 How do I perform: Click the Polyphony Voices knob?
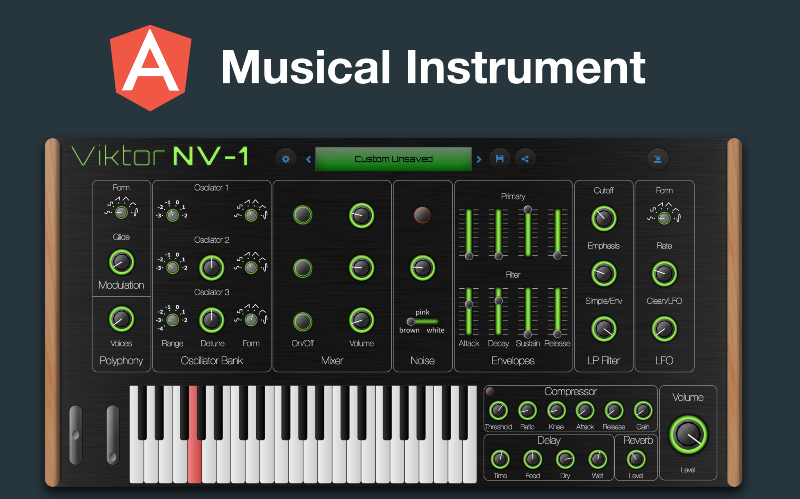coord(121,319)
